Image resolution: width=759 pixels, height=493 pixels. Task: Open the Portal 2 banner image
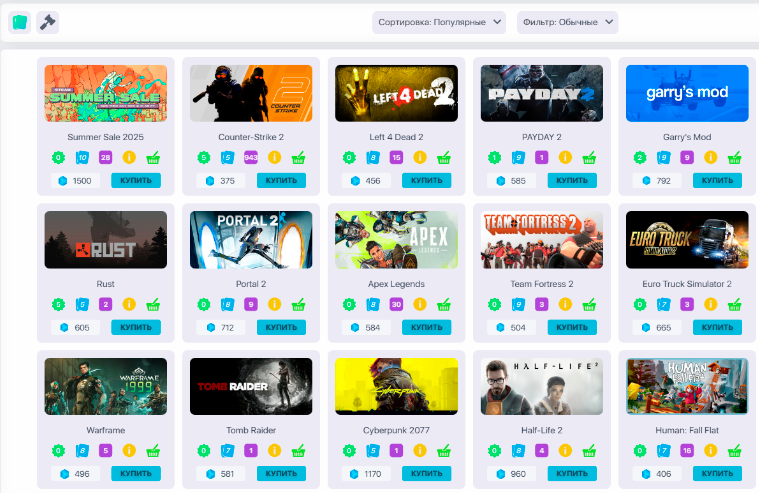[x=251, y=240]
